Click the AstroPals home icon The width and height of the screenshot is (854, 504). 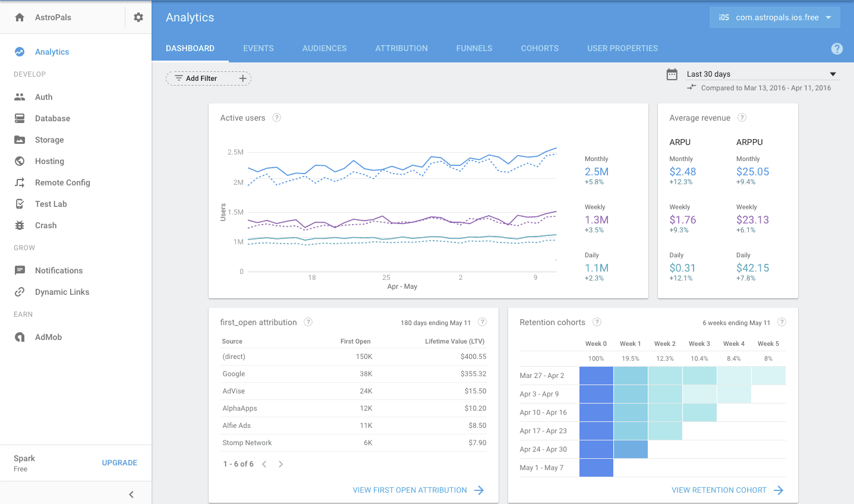click(20, 17)
